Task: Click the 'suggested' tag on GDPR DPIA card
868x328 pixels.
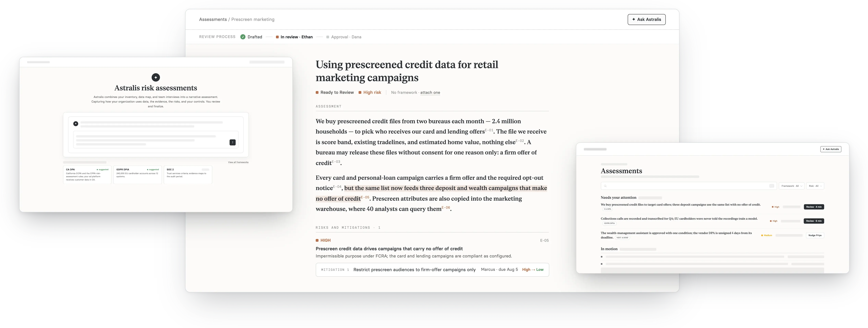Action: point(153,169)
